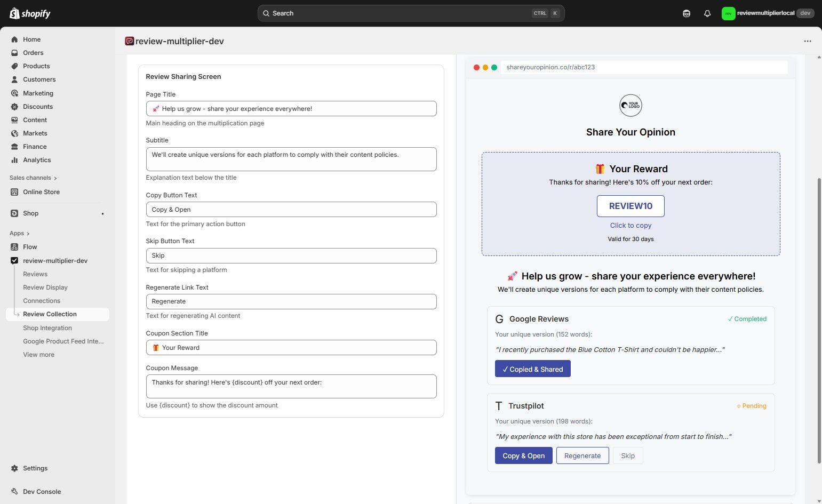Click the REVIEW10 coupon code button
822x504 pixels.
tap(631, 206)
